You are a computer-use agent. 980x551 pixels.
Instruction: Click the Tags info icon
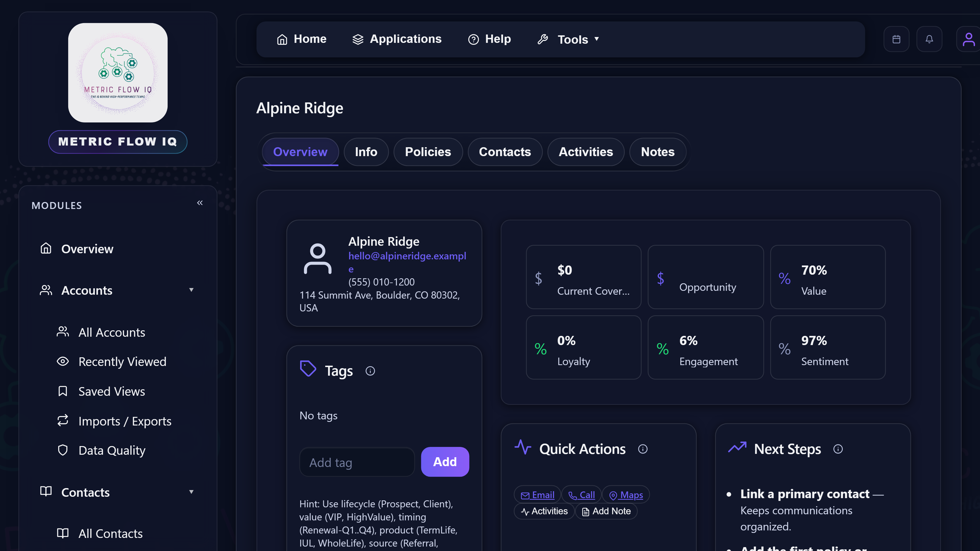point(370,371)
